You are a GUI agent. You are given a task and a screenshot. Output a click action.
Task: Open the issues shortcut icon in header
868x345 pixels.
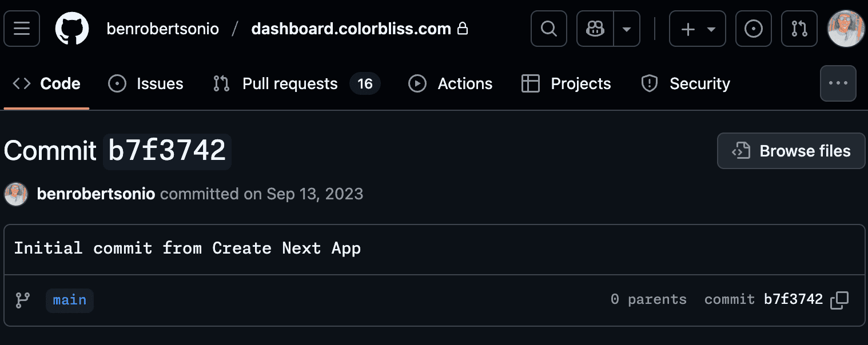click(x=753, y=29)
